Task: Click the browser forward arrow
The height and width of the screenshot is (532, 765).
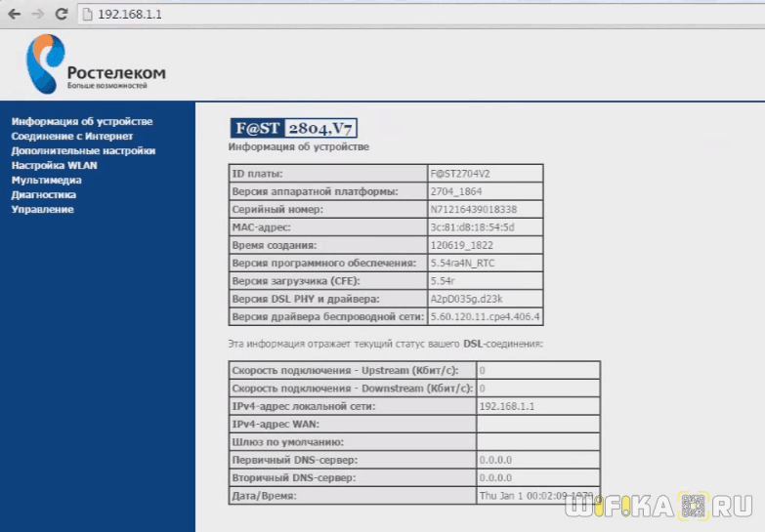Action: click(37, 14)
